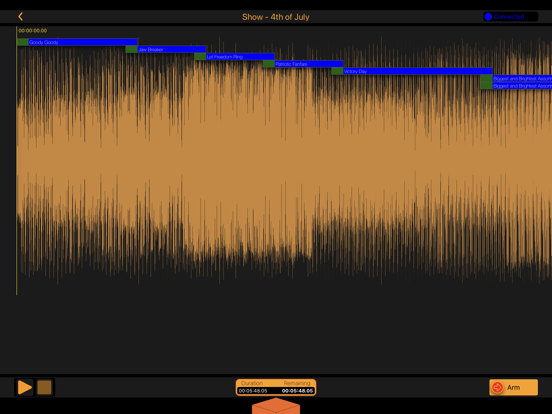Click the blue Connected status dot
The height and width of the screenshot is (414, 552).
click(488, 17)
